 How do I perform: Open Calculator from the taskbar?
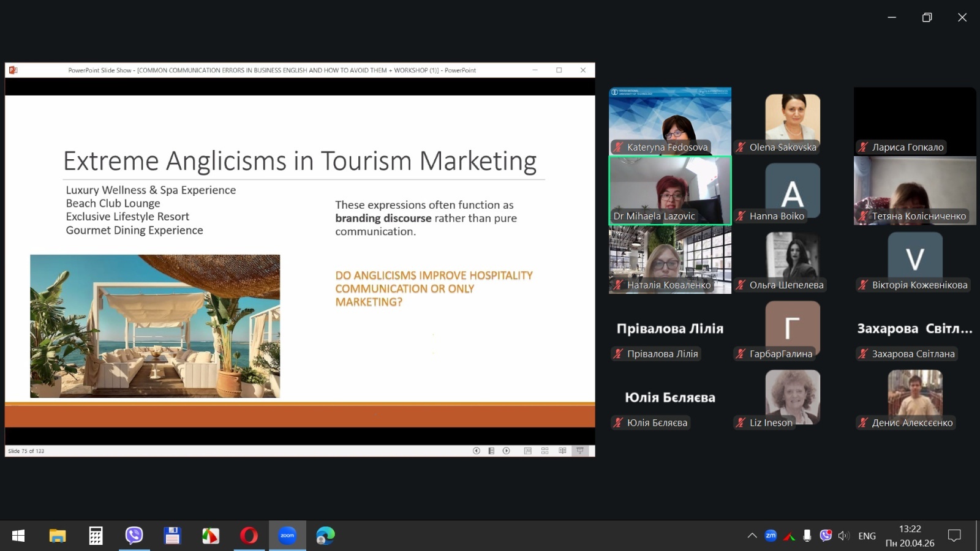(96, 536)
